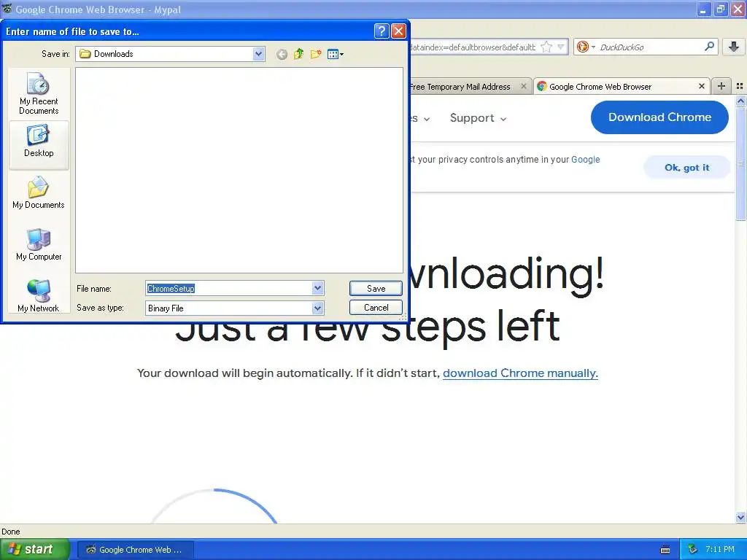
Task: Expand the File name history dropdown
Action: click(x=318, y=288)
